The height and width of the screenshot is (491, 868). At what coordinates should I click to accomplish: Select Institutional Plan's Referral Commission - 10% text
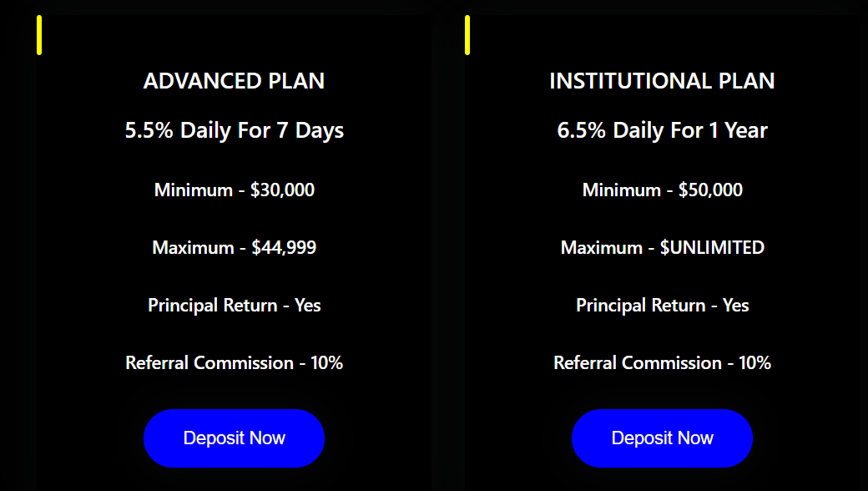[x=662, y=363]
